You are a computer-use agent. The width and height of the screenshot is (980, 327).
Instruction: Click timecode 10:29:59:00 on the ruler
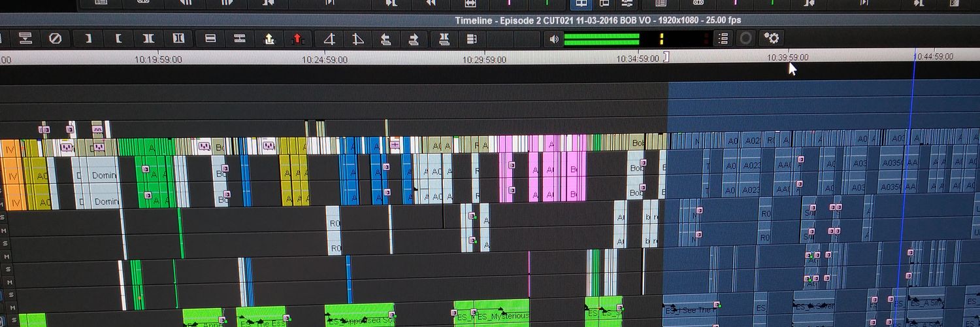click(x=484, y=59)
